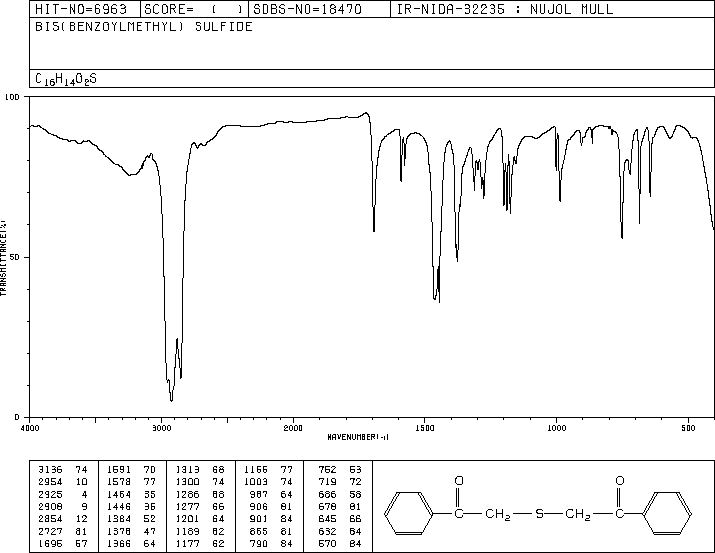The image size is (715, 553).
Task: Click the strong C-H absorption near 2925
Action: [x=171, y=399]
